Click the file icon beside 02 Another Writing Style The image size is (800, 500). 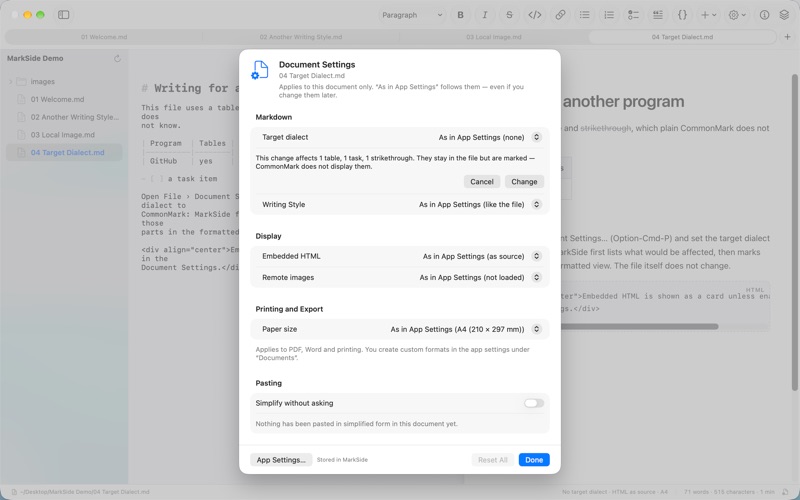click(x=21, y=117)
